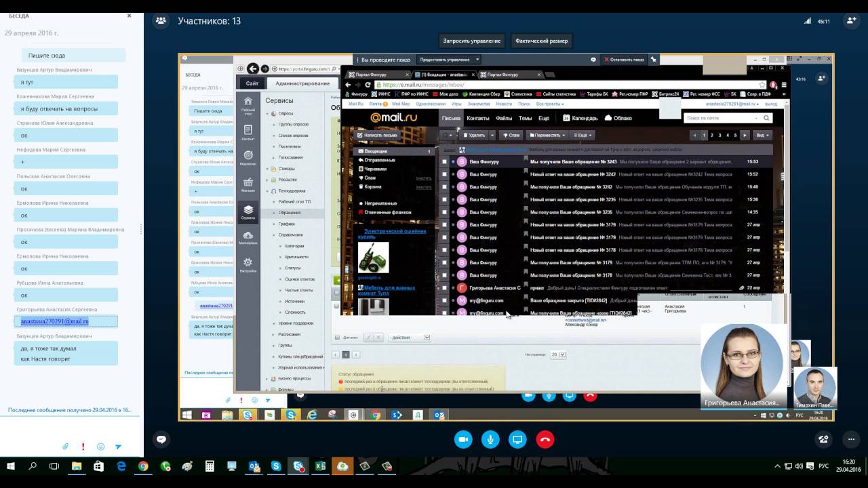Tick the 'Для всех' checkbox in the portal
868x488 pixels.
(x=338, y=337)
